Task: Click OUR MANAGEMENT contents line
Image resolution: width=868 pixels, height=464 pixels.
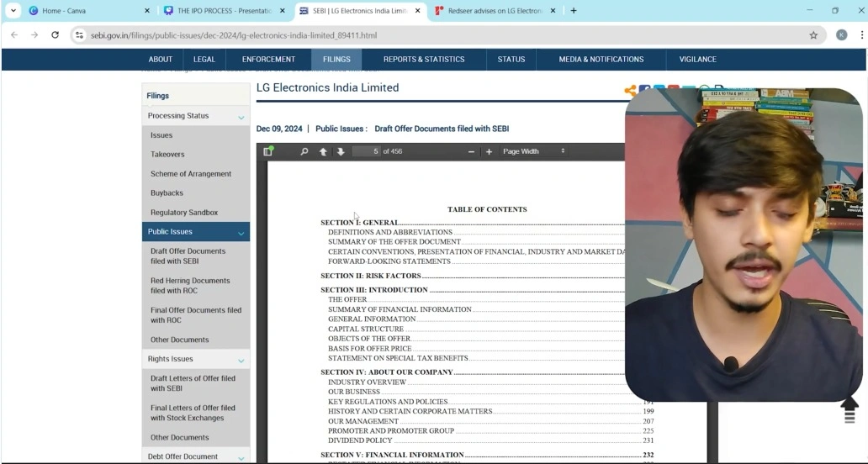Action: (363, 421)
